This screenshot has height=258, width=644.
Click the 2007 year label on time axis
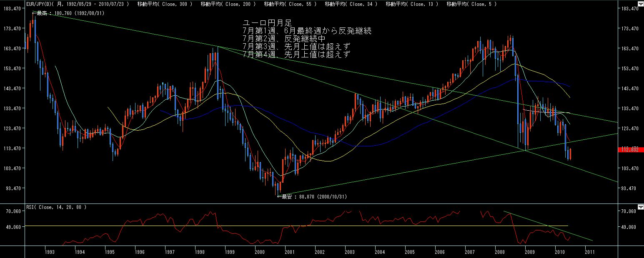[469, 252]
